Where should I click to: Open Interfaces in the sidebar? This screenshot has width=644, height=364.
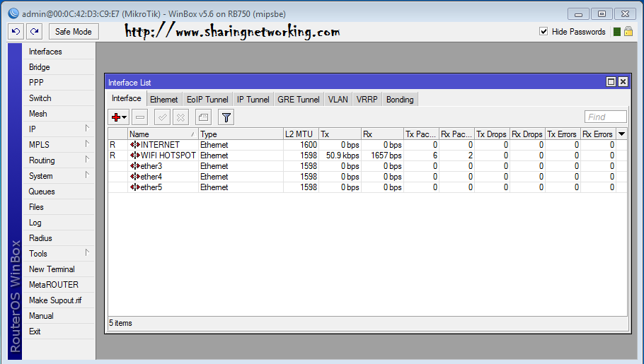tap(58, 52)
